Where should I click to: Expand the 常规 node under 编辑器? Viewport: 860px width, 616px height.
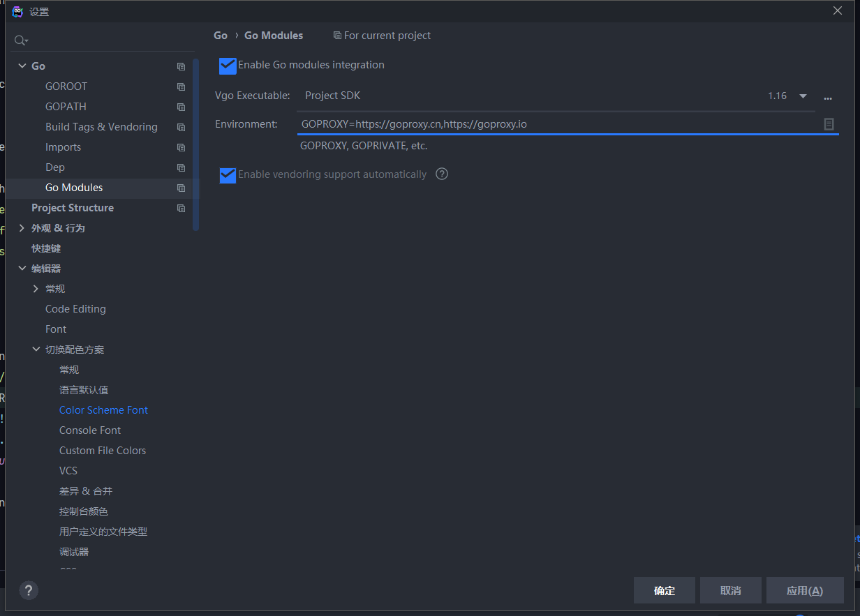36,289
